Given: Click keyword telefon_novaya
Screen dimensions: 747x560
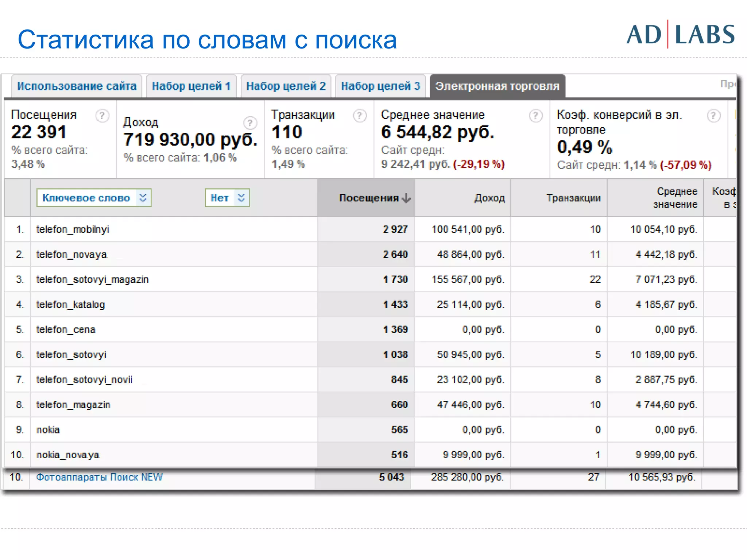Looking at the screenshot, I should tap(71, 254).
